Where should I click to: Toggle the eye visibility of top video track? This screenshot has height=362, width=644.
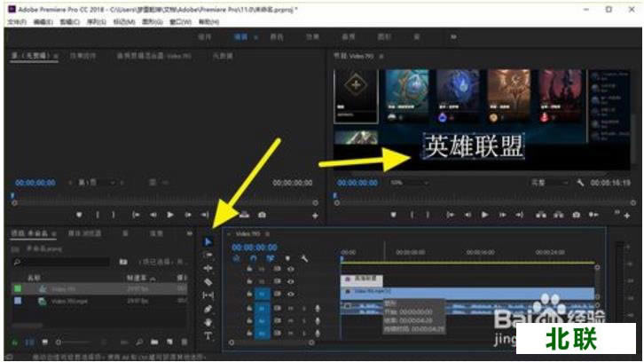(290, 268)
